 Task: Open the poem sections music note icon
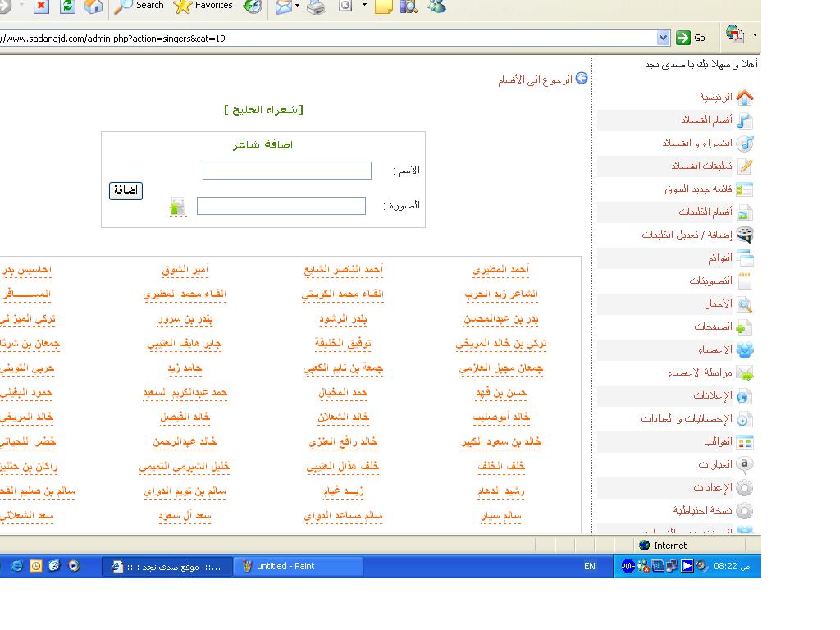pos(744,120)
